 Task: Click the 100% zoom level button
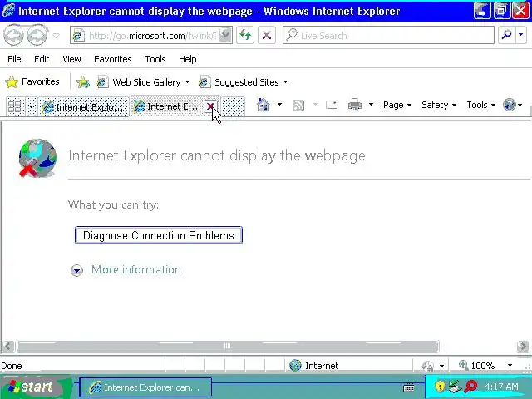[479, 366]
